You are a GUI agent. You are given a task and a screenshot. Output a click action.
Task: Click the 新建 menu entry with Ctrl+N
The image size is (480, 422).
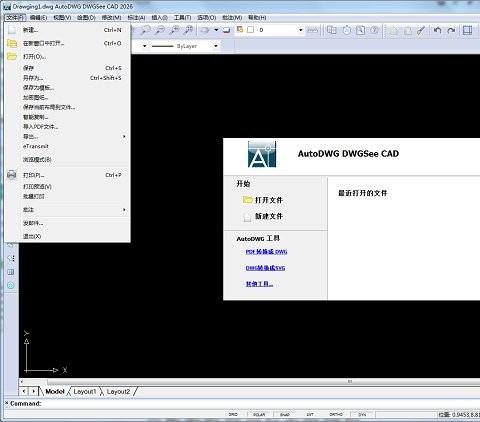(67, 30)
